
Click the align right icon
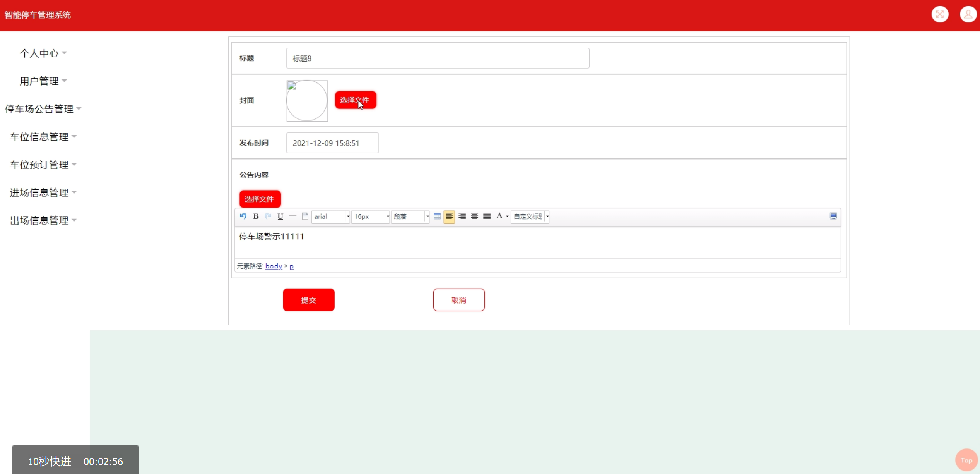point(462,216)
